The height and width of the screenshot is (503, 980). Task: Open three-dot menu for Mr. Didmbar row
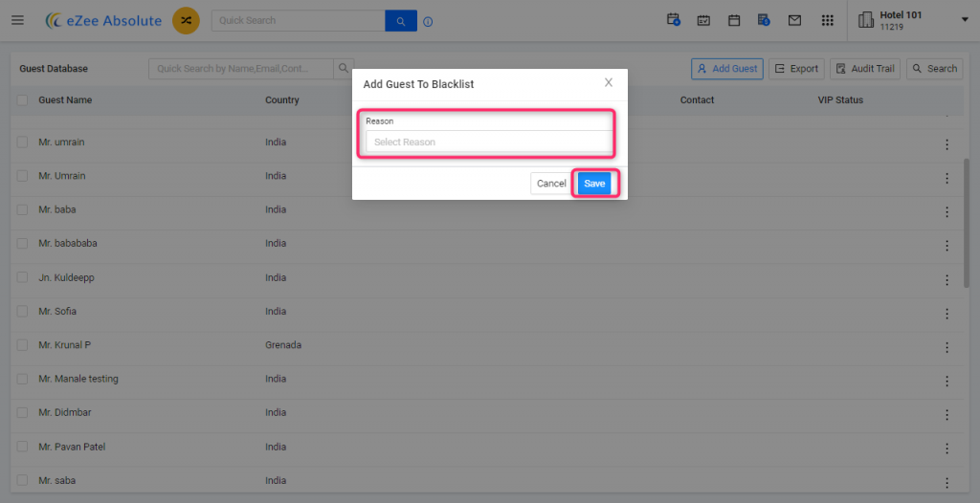tap(947, 414)
